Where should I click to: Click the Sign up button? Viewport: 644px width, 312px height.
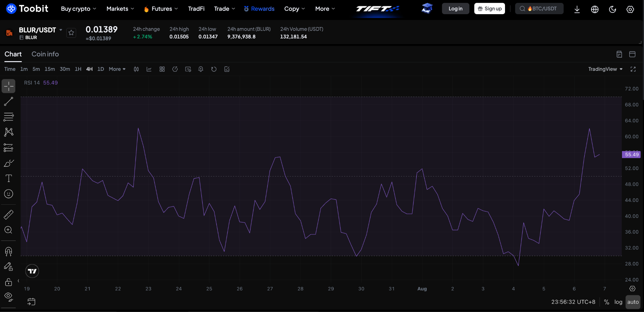490,9
